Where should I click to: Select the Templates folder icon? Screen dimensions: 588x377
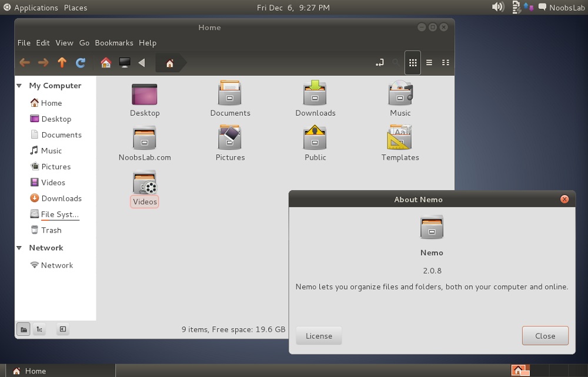tap(400, 137)
